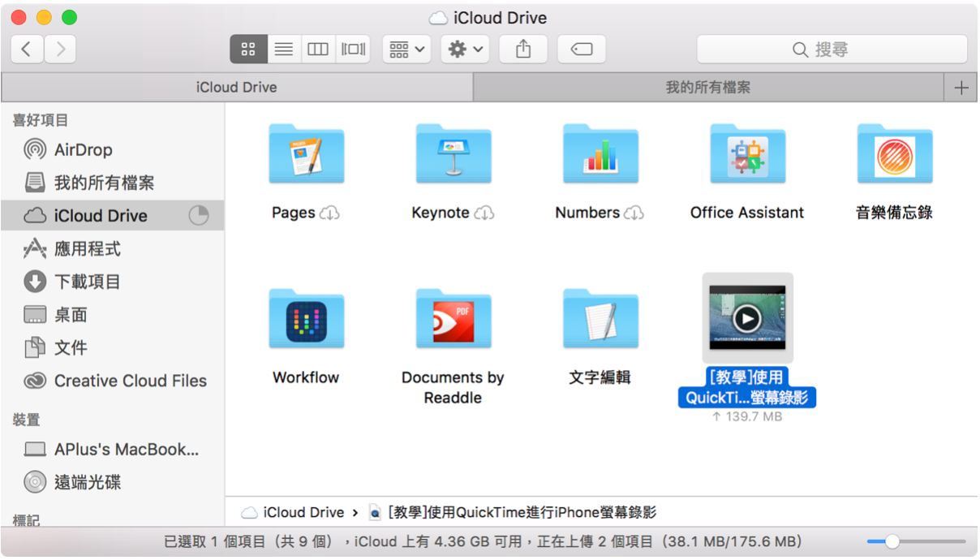Open the gear action menu
This screenshot has width=980, height=560.
(465, 50)
